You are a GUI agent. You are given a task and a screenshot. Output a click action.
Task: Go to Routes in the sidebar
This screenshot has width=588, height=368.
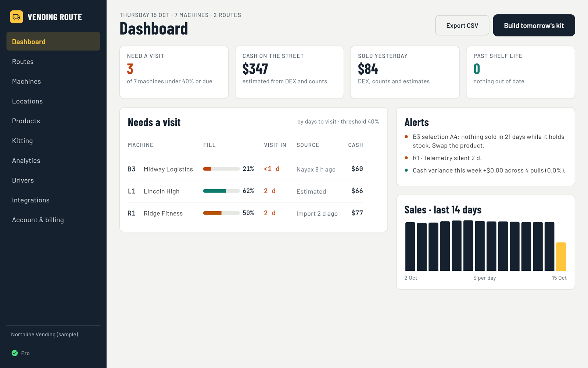point(53,61)
